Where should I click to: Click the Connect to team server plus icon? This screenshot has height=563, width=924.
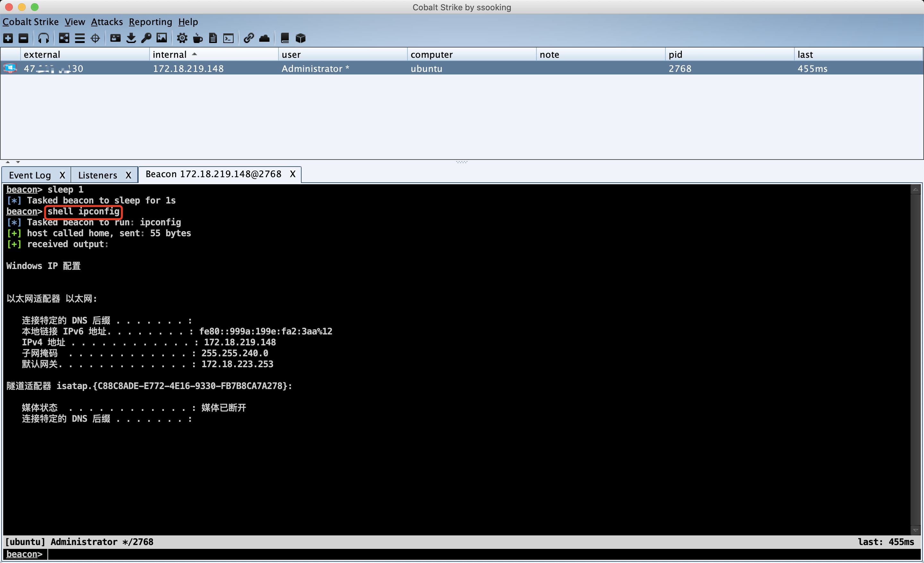(8, 38)
